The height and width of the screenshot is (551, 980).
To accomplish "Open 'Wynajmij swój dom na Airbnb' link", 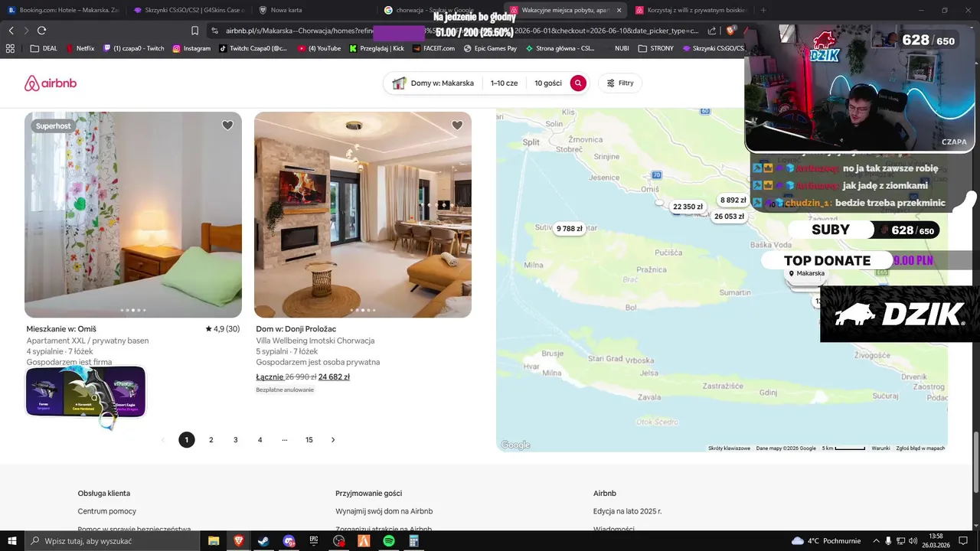I will (384, 511).
